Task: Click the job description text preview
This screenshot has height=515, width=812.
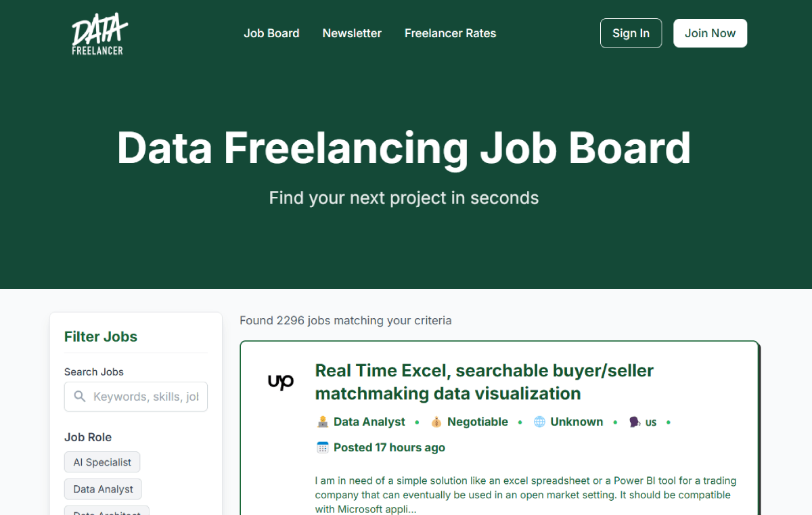Action: tap(526, 495)
